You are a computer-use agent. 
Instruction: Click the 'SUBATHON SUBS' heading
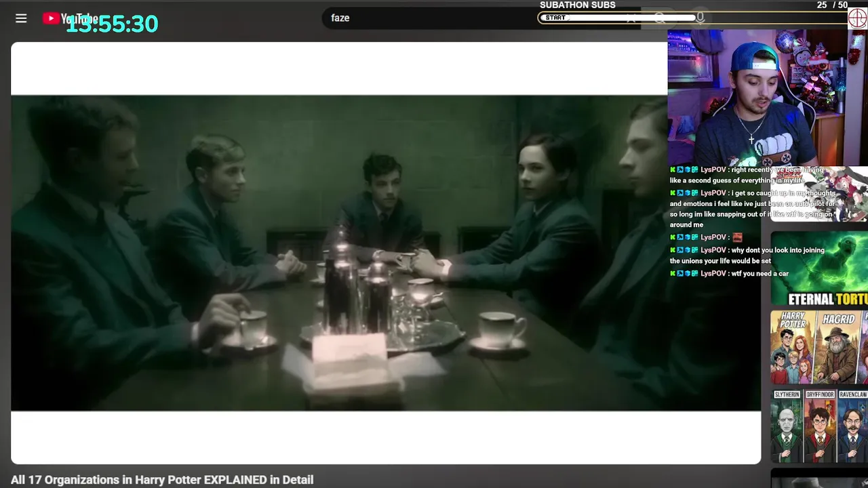click(x=578, y=5)
